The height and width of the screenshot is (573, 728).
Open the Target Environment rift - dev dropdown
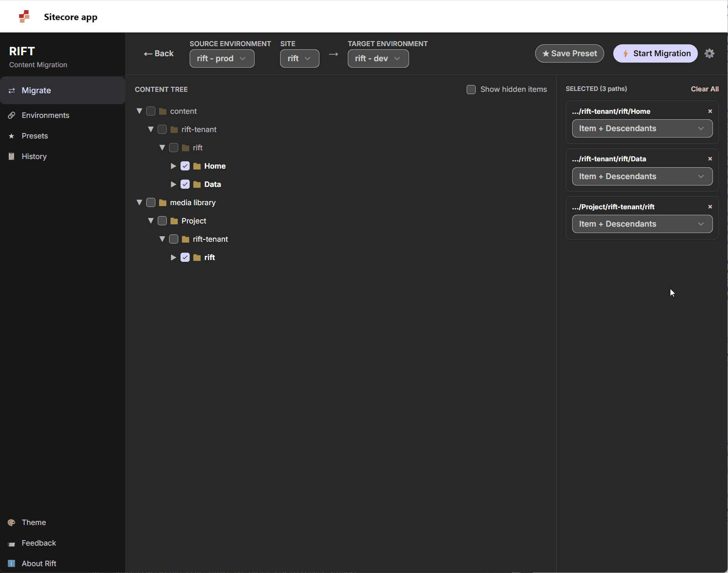378,58
